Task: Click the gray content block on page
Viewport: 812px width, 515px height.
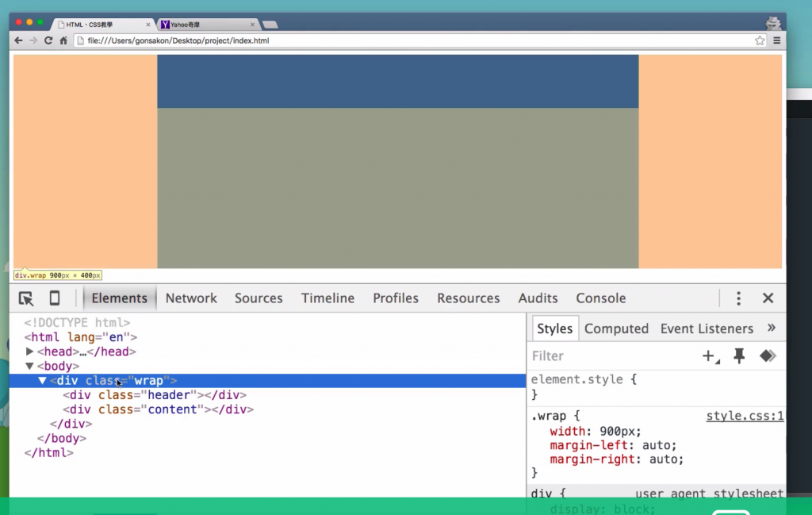Action: pyautogui.click(x=398, y=188)
